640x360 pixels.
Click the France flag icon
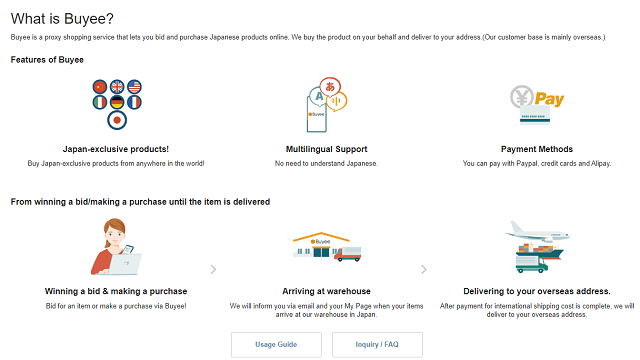coord(134,102)
